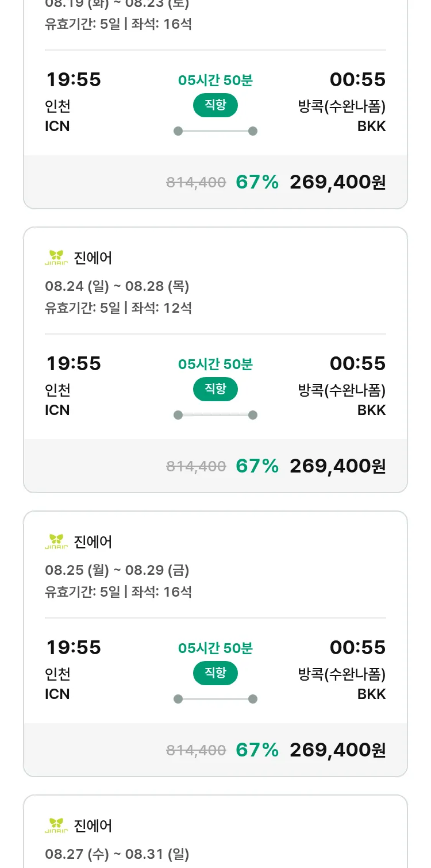Screen dimensions: 431x868
Task: Tap 269,400원 price on the 08.25 flight
Action: (337, 750)
